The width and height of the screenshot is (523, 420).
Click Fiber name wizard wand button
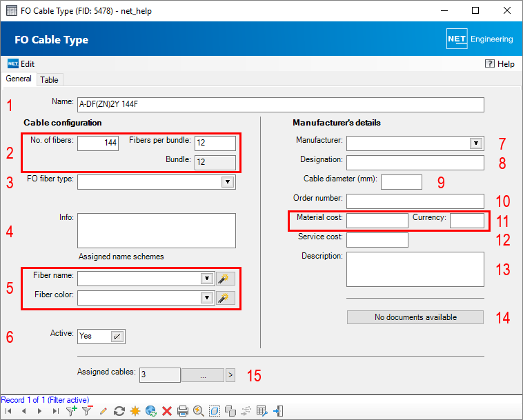tap(226, 279)
